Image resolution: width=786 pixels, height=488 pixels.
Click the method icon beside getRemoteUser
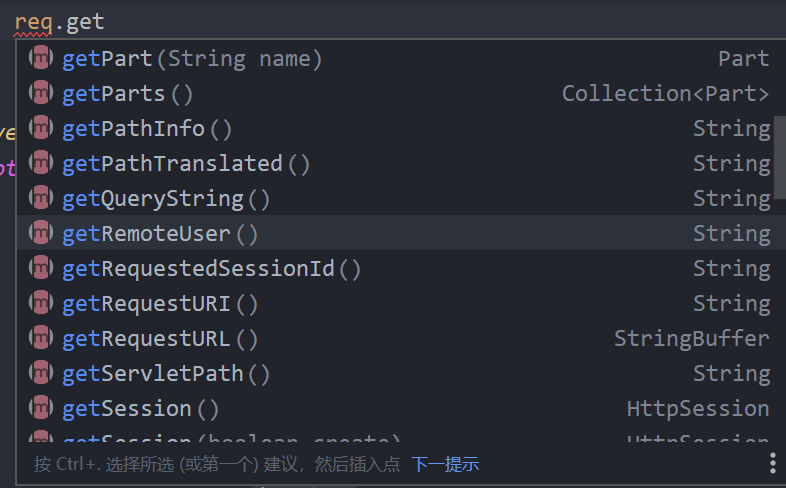(40, 234)
